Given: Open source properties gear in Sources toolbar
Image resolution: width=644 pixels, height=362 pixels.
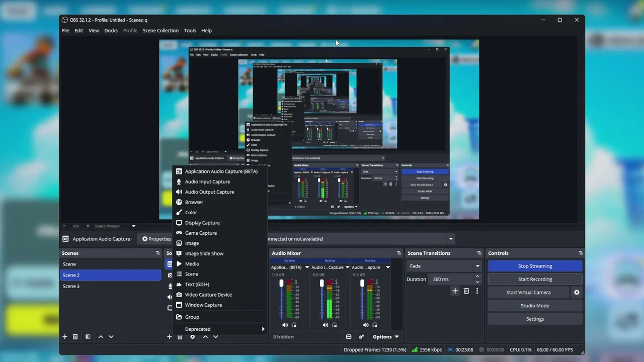Looking at the screenshot, I should [x=192, y=337].
